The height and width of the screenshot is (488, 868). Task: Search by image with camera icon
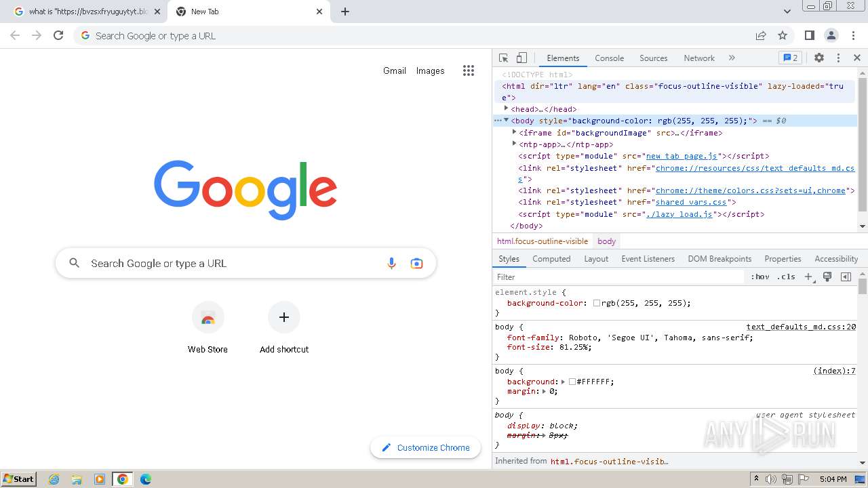coord(416,263)
